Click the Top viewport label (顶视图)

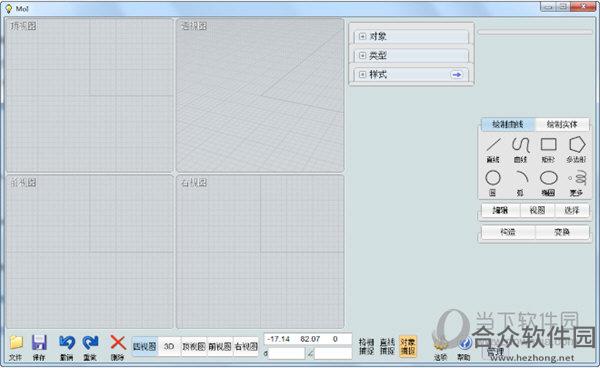click(x=23, y=26)
